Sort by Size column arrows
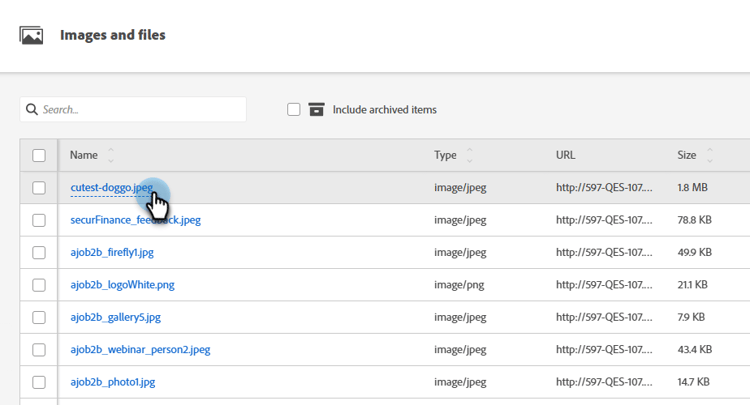The height and width of the screenshot is (405, 750). (x=710, y=155)
